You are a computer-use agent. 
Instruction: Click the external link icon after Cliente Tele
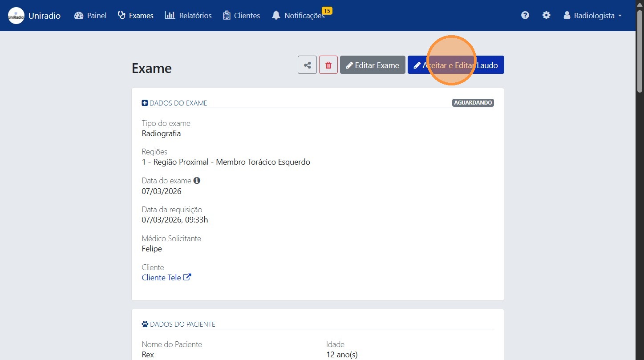pos(187,277)
